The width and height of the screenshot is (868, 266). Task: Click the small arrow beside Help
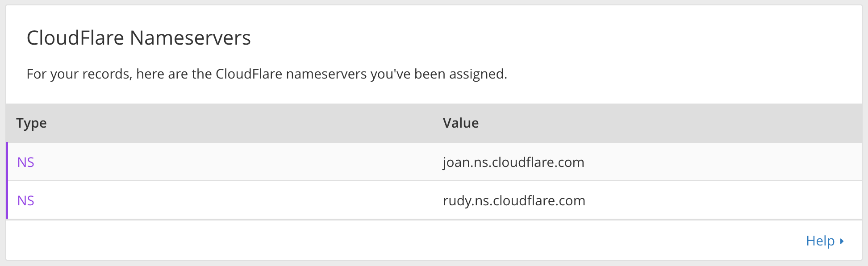click(x=842, y=241)
